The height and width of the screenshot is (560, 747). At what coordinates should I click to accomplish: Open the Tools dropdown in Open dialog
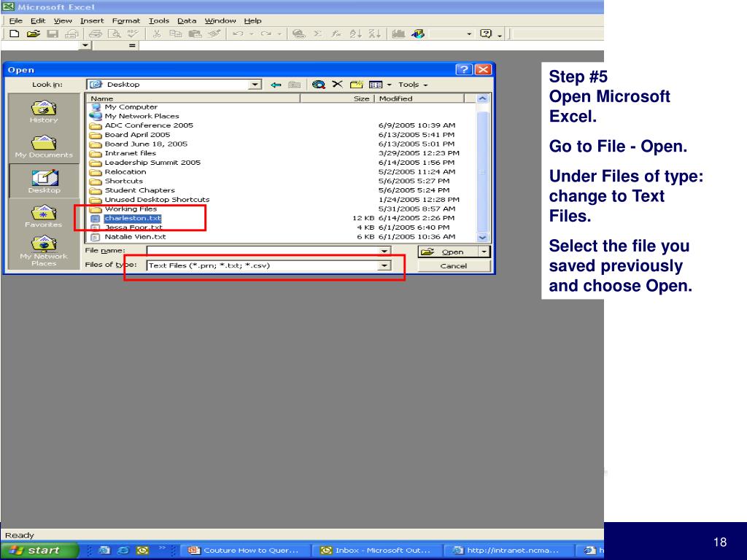tap(413, 85)
